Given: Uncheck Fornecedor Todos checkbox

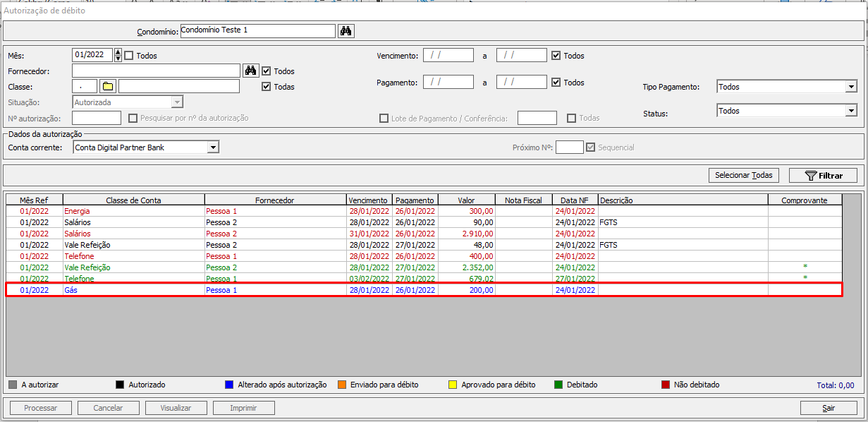Looking at the screenshot, I should 266,71.
